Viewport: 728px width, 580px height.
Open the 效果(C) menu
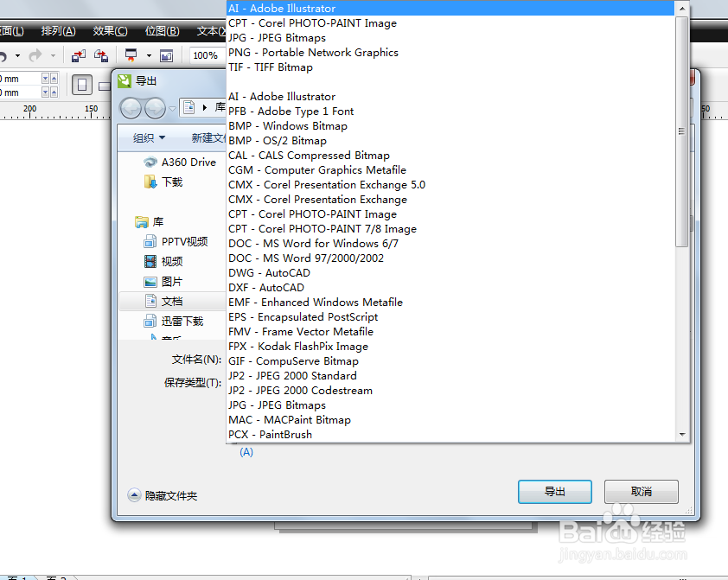point(110,31)
